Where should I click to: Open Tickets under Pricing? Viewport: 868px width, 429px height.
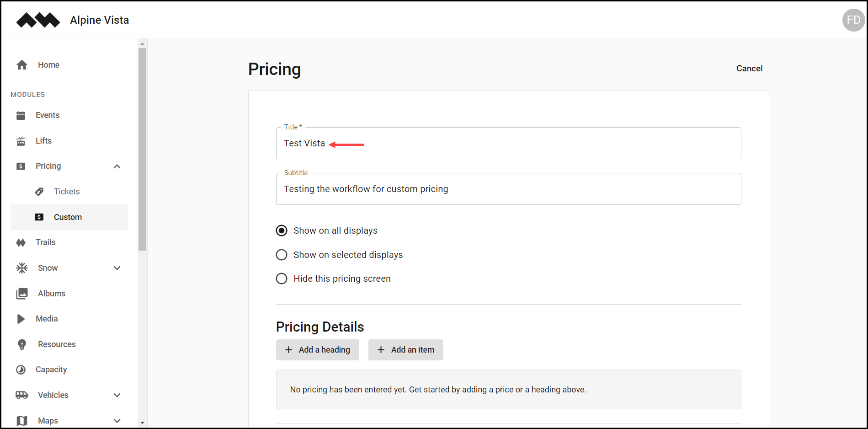(69, 192)
